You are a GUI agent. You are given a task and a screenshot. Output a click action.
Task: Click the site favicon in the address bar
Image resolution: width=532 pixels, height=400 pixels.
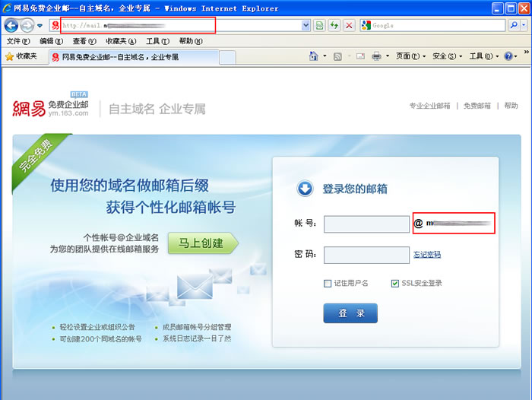point(55,25)
